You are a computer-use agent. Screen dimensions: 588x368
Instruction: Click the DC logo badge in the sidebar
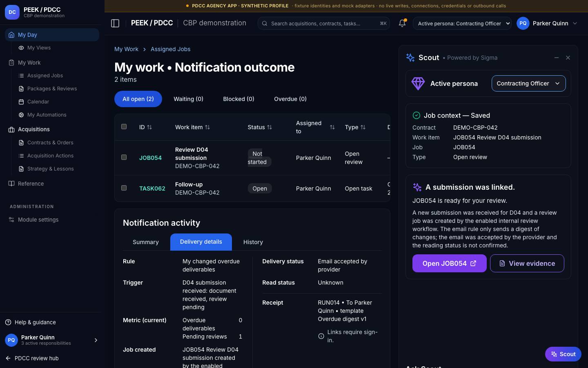click(12, 12)
